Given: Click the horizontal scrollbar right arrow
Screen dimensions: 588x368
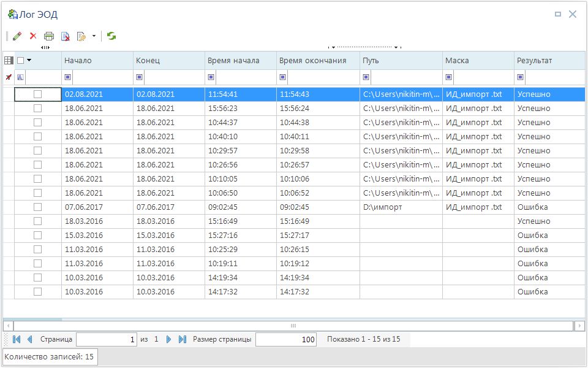Looking at the screenshot, I should click(x=579, y=326).
